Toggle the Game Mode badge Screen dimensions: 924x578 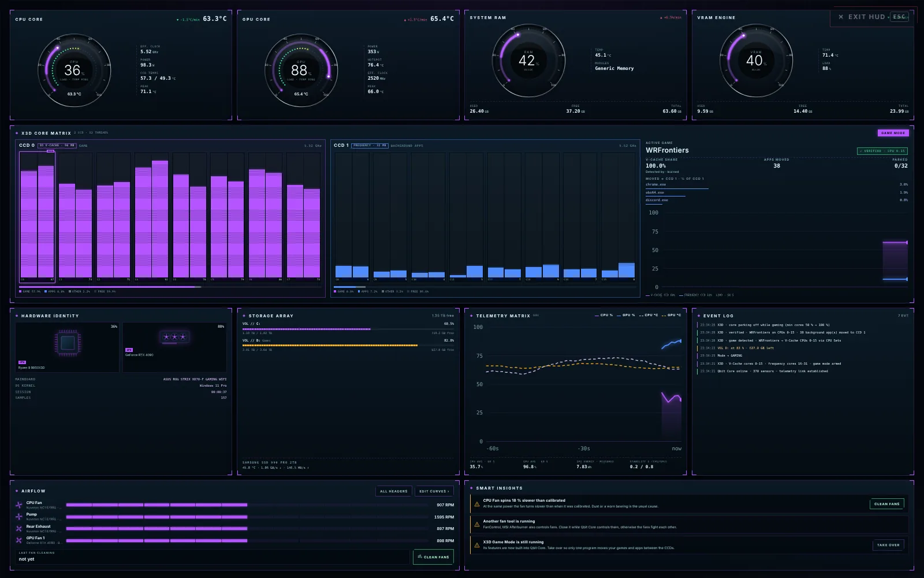coord(893,133)
